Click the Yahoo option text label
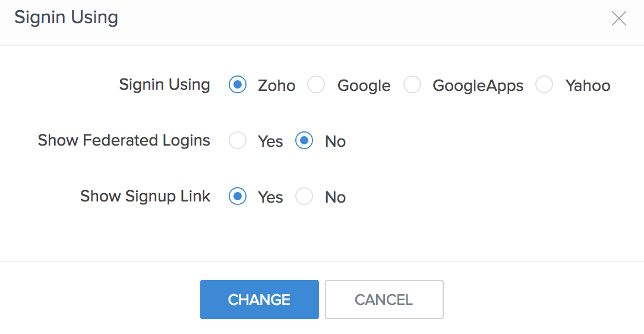Image resolution: width=644 pixels, height=334 pixels. (x=588, y=86)
